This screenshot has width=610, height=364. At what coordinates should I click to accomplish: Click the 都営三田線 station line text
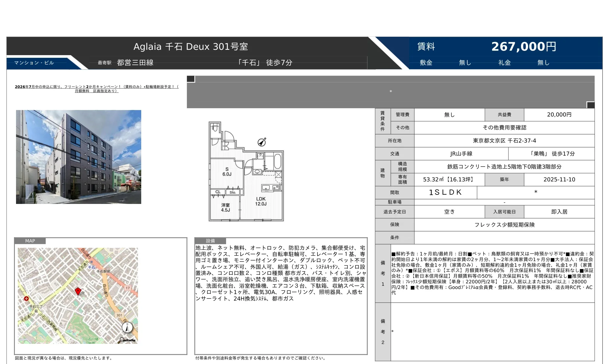click(135, 63)
